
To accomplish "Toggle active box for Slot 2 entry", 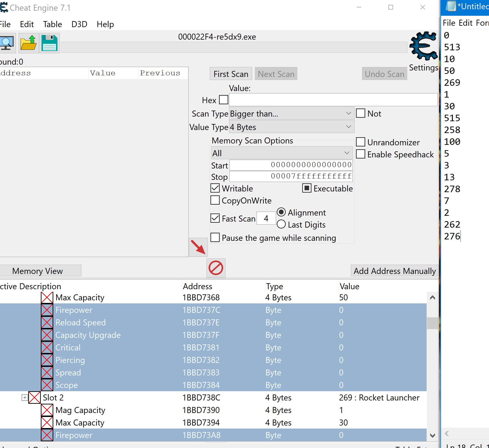I will click(35, 397).
